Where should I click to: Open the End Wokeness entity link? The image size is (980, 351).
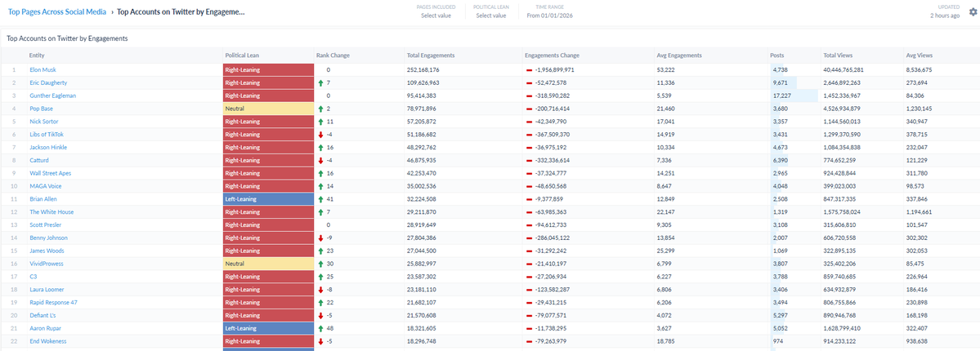coord(47,341)
